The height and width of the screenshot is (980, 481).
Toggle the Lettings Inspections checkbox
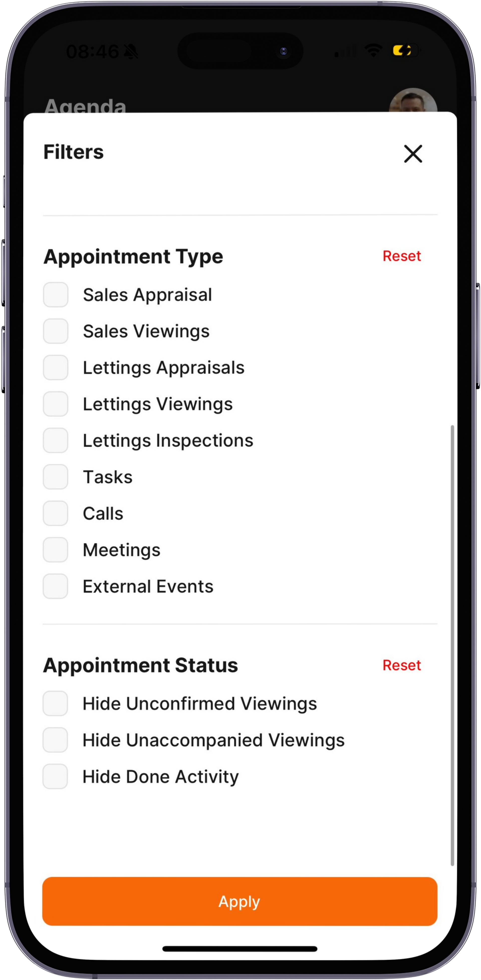pos(56,440)
